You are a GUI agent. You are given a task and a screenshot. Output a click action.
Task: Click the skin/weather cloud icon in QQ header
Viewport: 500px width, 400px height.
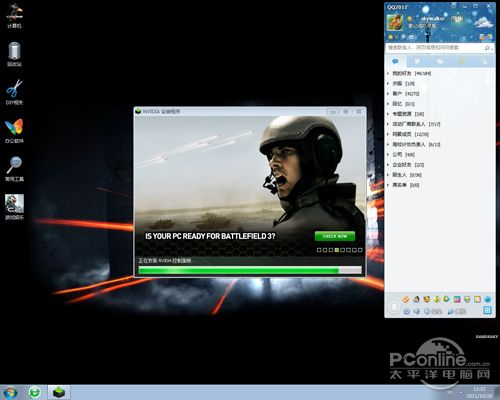(484, 23)
